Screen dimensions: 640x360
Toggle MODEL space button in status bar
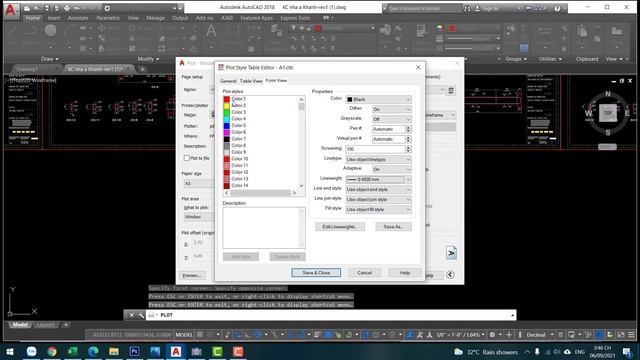[184, 335]
